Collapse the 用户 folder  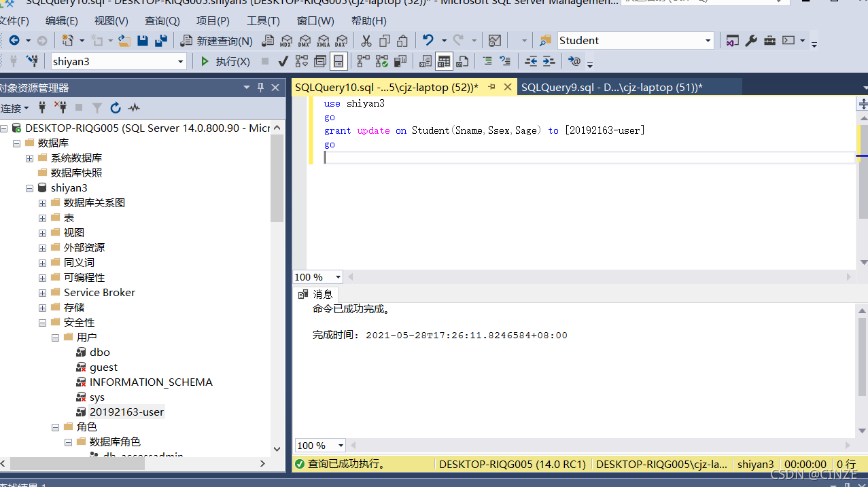[55, 338]
